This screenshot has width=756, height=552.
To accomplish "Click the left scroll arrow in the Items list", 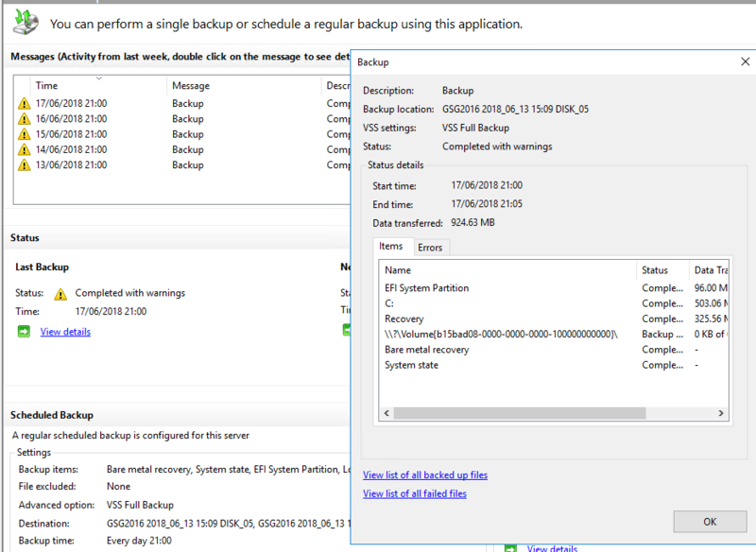I will coord(387,413).
